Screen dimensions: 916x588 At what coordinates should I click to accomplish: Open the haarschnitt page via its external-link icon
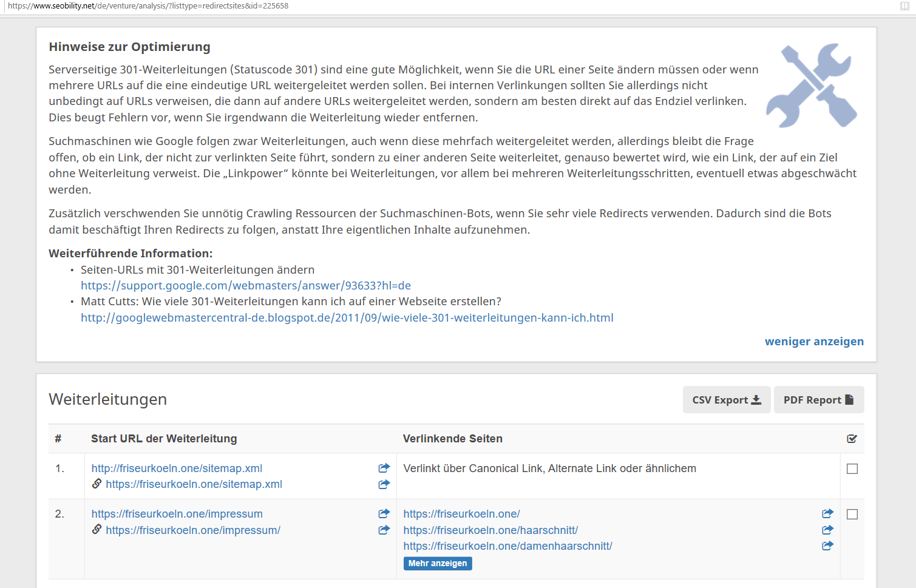(x=827, y=529)
